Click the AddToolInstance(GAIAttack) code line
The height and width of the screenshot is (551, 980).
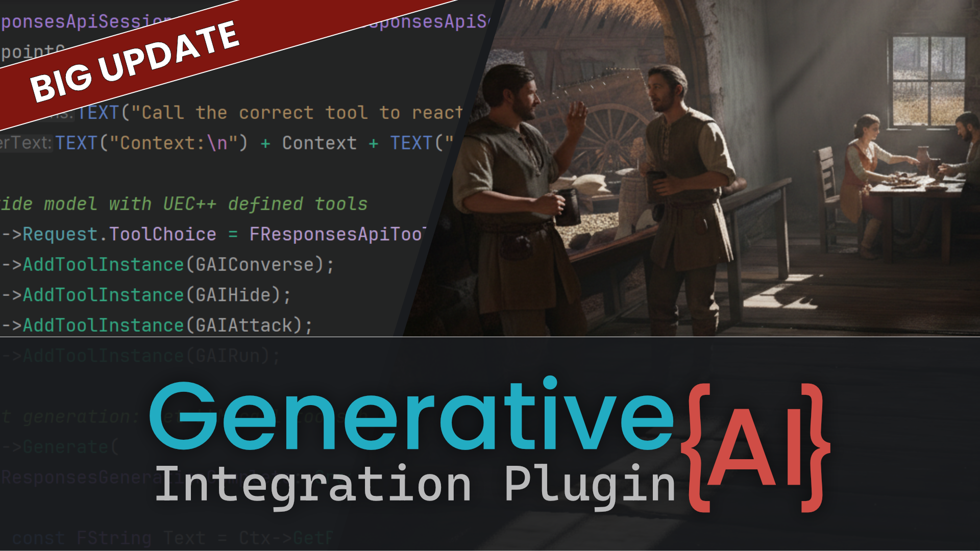[157, 325]
